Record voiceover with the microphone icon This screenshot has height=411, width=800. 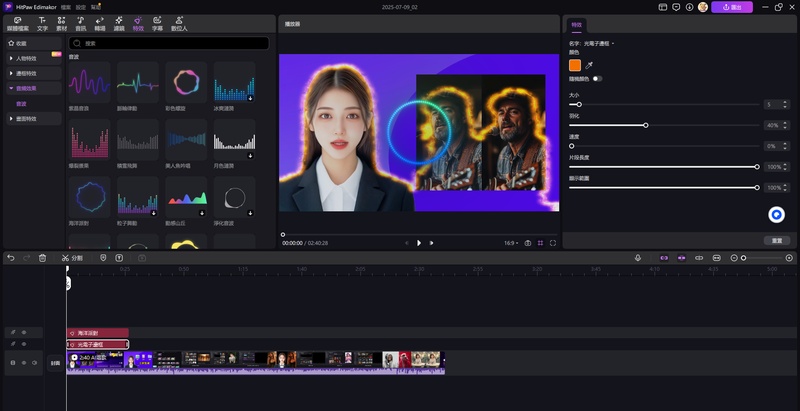(x=638, y=258)
